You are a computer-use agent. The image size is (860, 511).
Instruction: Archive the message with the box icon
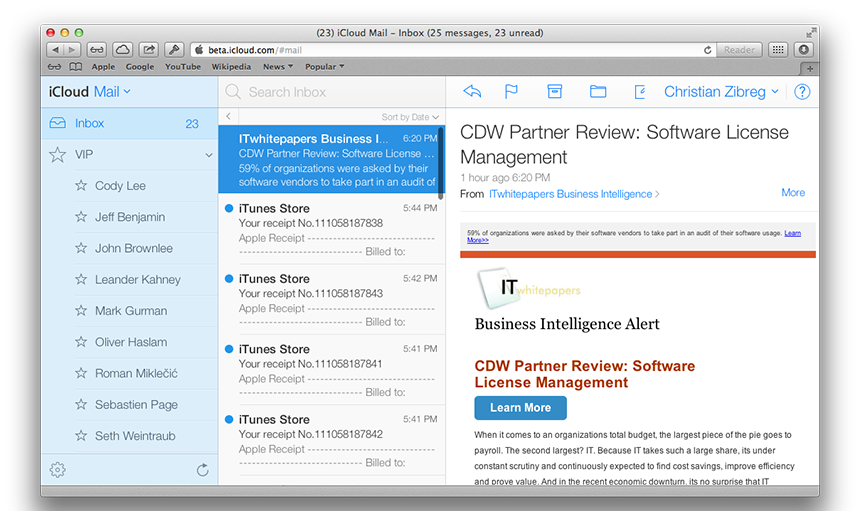pos(555,92)
